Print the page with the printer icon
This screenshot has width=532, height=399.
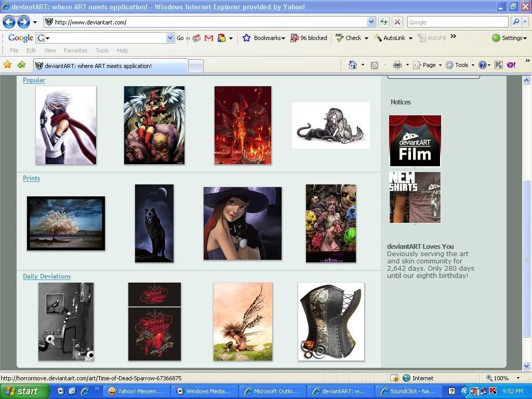[x=397, y=65]
